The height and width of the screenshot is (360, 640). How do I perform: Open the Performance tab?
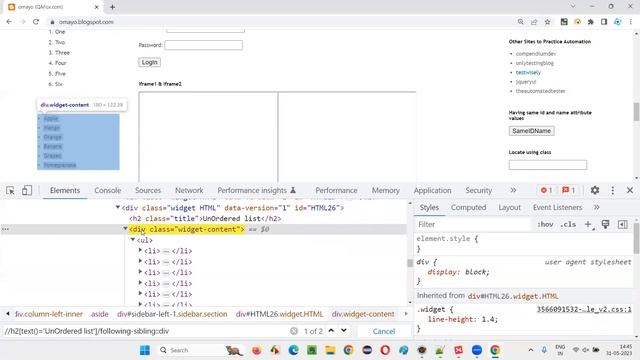click(336, 190)
